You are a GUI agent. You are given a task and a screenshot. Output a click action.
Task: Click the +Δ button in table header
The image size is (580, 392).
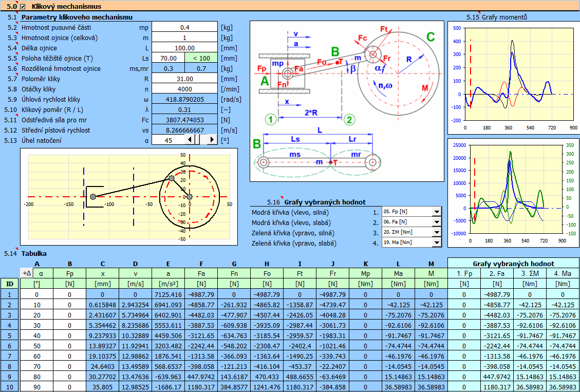click(x=27, y=273)
